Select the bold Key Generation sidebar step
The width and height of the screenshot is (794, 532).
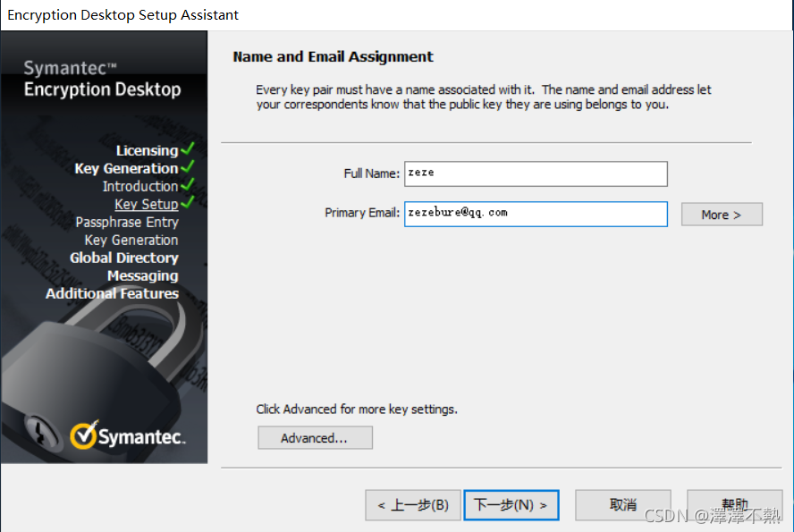coord(126,169)
